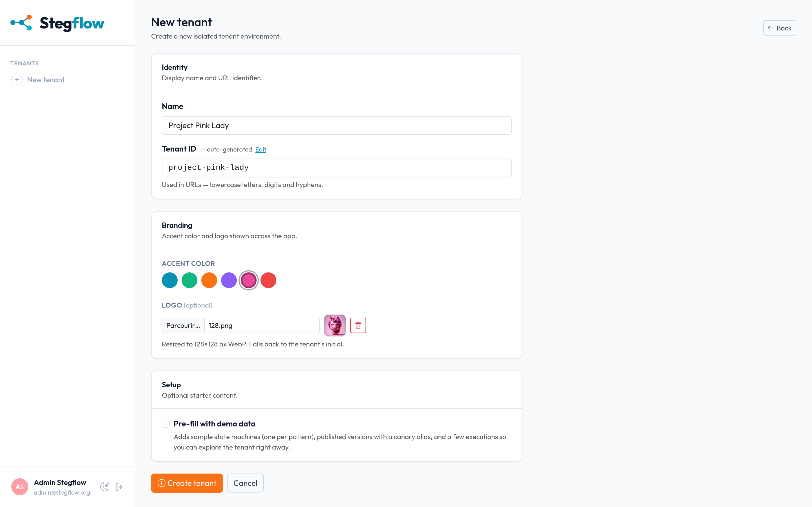Click the Name input field
This screenshot has width=812, height=507.
(337, 125)
